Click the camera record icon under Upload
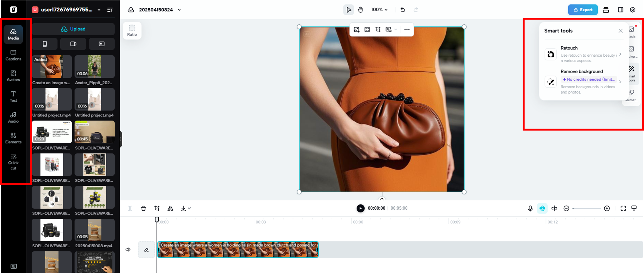 73,44
